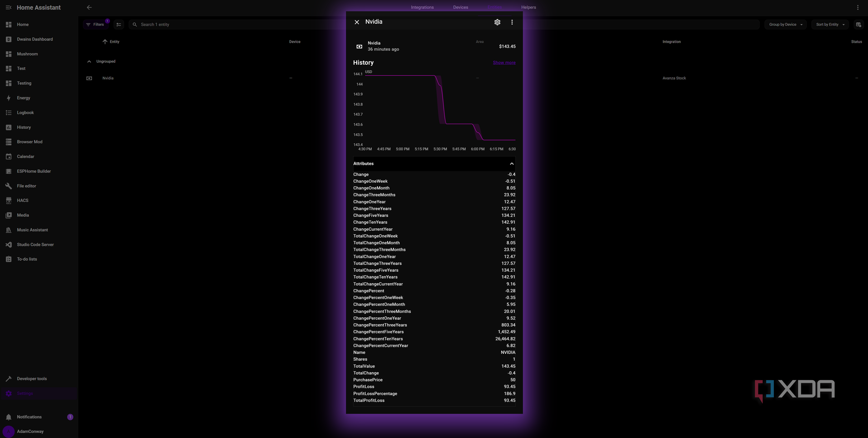
Task: Open the page overflow menu at top-right
Action: pyautogui.click(x=858, y=7)
